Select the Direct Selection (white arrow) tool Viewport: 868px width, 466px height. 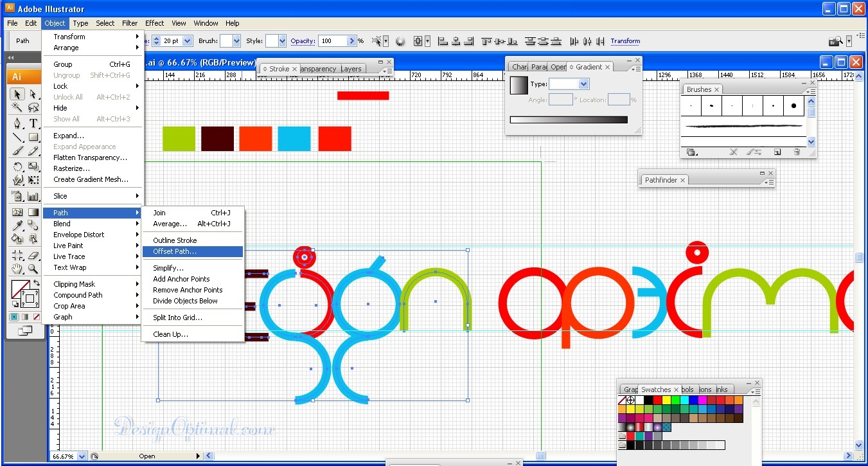33,94
